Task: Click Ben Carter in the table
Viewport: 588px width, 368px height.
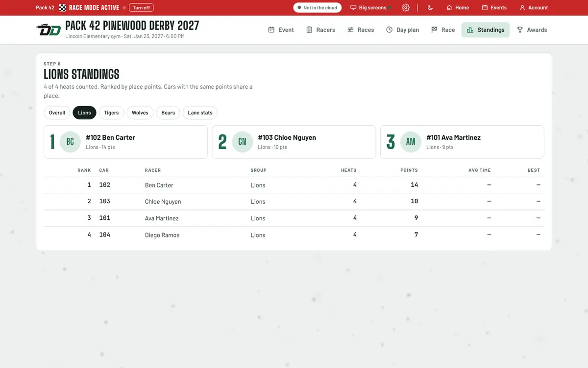Action: (x=159, y=185)
